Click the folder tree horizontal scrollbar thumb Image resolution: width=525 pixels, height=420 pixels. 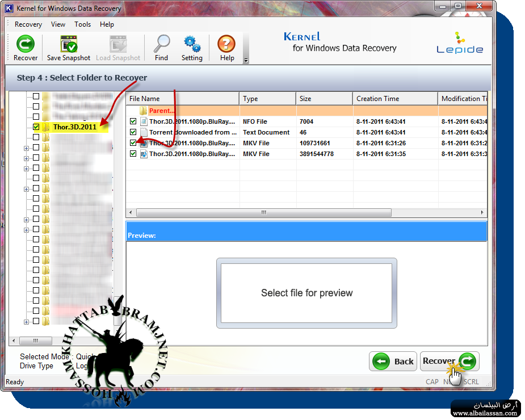pyautogui.click(x=36, y=341)
